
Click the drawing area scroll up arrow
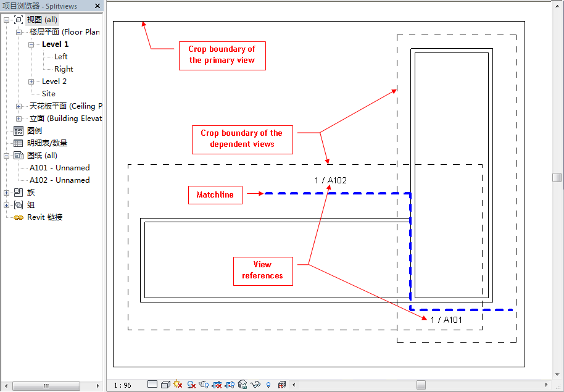[557, 7]
